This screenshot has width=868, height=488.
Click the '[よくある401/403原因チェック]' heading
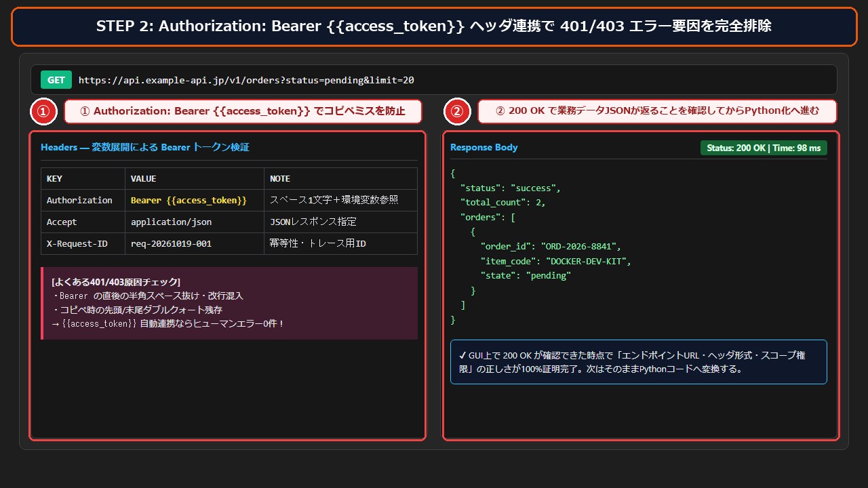[115, 282]
